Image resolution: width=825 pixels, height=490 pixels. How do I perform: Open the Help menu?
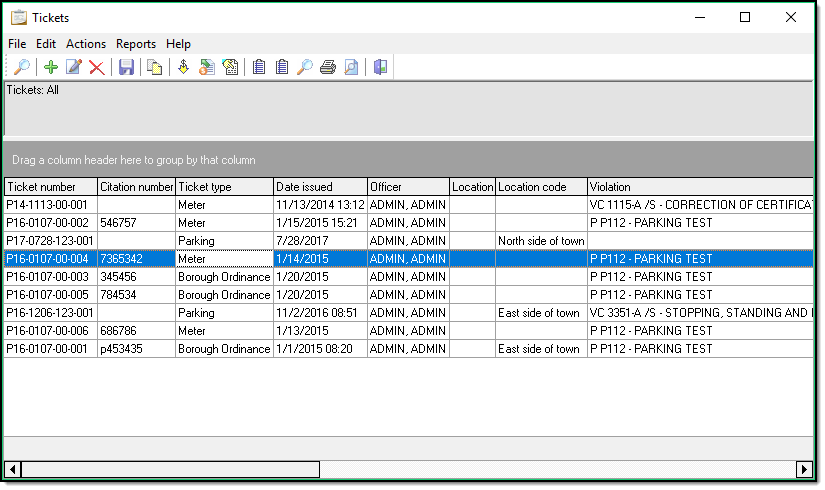tap(178, 44)
